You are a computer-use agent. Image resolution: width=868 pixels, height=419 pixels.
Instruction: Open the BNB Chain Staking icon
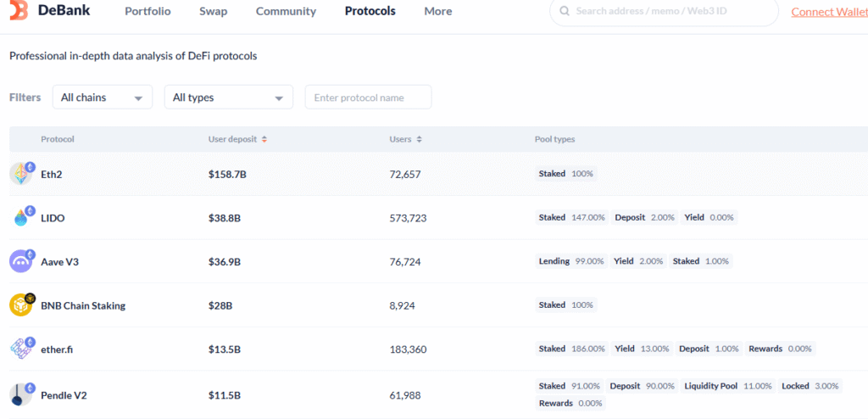(x=22, y=304)
